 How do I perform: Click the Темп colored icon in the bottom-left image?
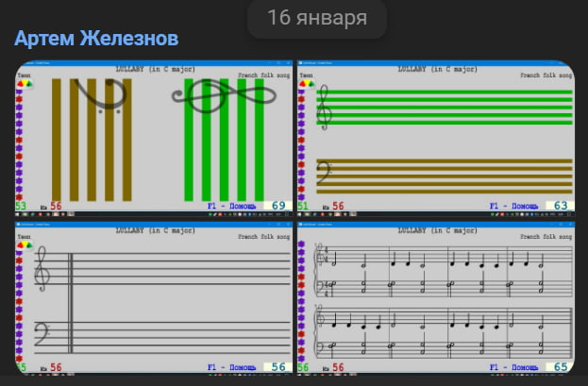[x=23, y=244]
